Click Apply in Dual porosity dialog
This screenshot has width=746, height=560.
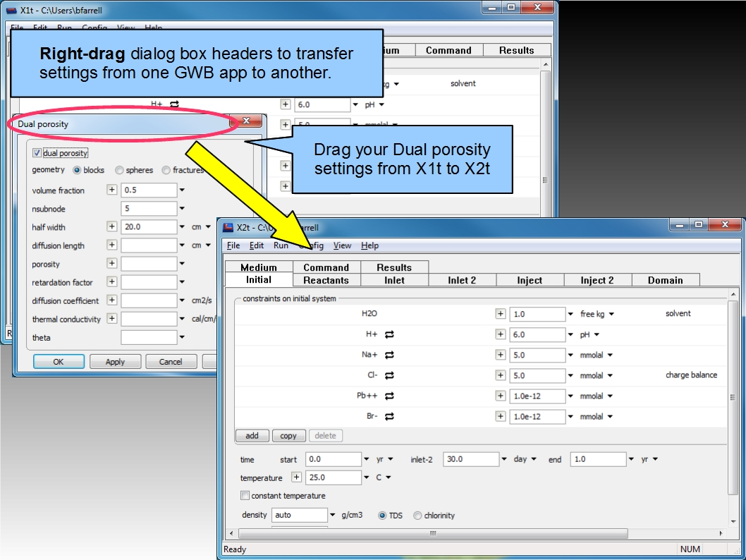[x=115, y=362]
